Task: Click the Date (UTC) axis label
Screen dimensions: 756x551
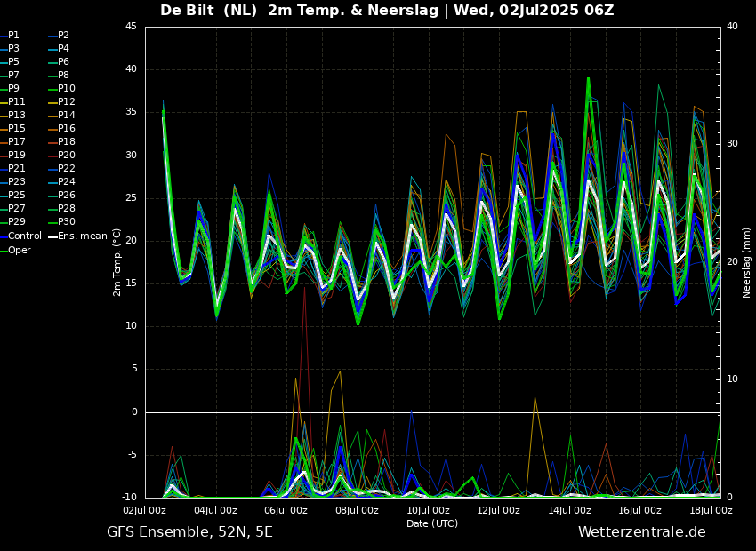Action: pyautogui.click(x=432, y=523)
